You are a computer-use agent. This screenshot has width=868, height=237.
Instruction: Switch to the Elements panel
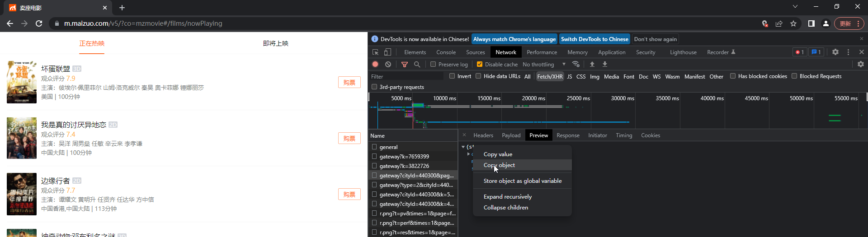[x=415, y=52]
